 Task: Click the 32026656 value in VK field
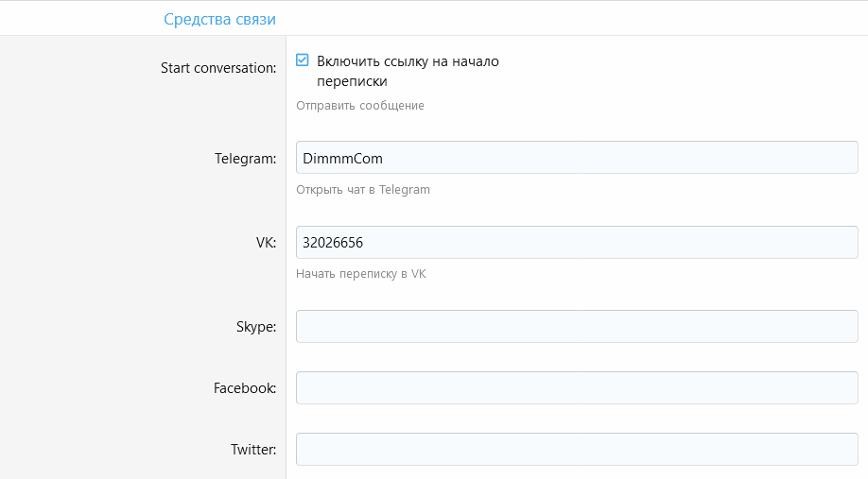click(x=333, y=243)
